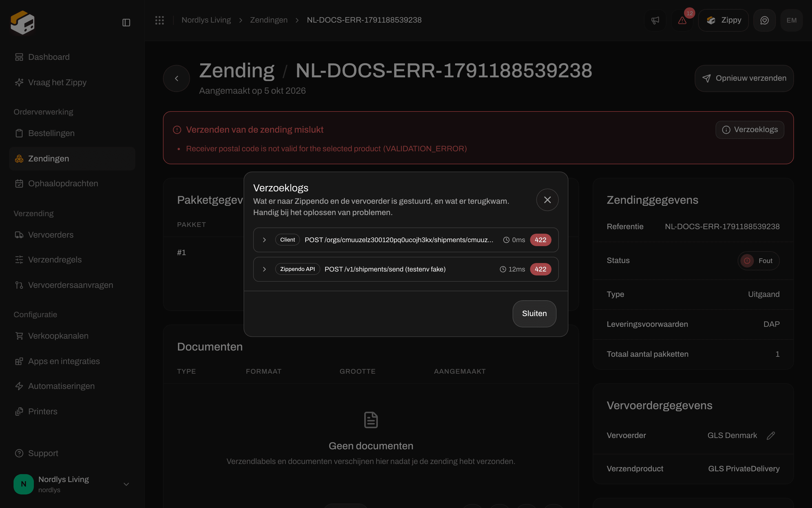The width and height of the screenshot is (812, 508).
Task: Open Dashboard in the sidebar
Action: coord(72,57)
